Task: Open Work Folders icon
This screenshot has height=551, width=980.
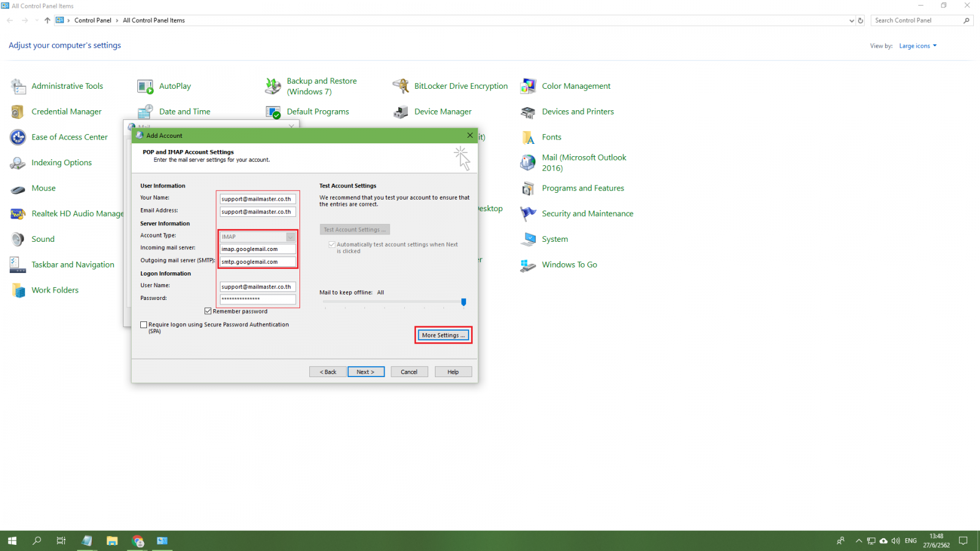Action: [x=18, y=290]
